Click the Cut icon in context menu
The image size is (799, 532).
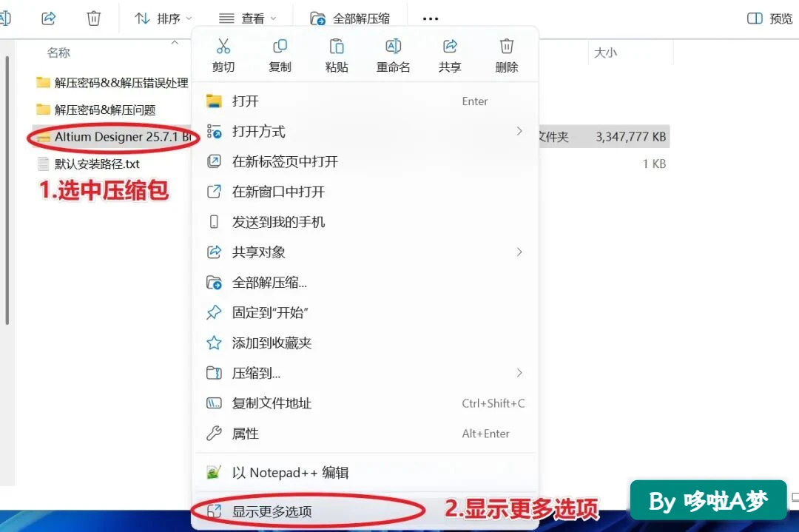click(x=223, y=47)
